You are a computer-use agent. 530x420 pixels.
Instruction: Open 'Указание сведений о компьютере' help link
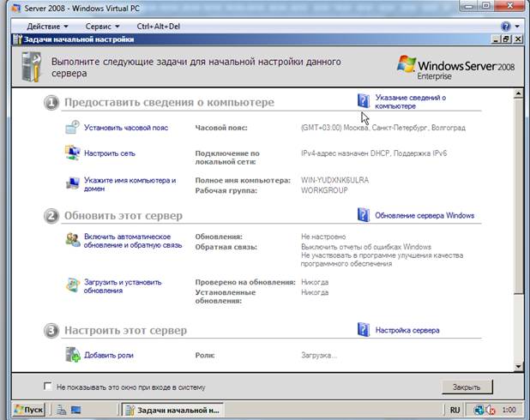click(x=410, y=102)
